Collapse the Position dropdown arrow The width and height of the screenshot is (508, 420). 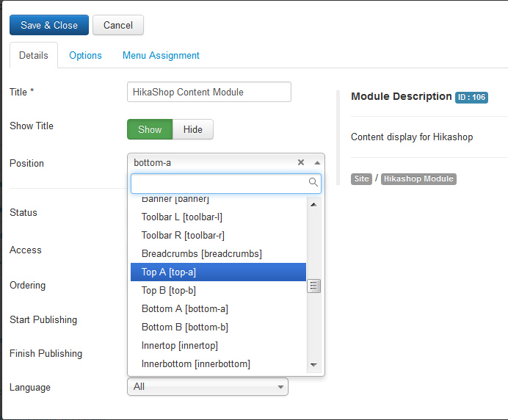point(317,163)
